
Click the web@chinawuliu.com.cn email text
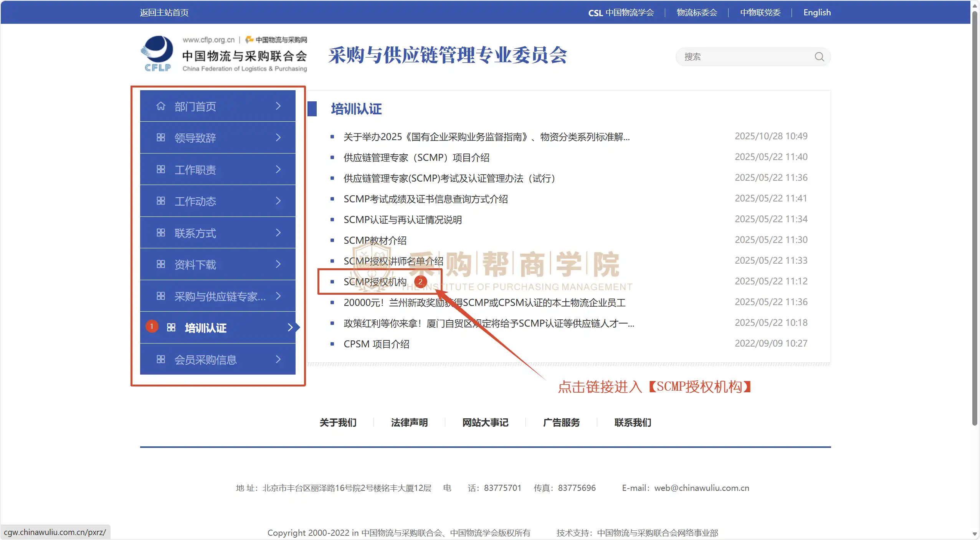702,488
